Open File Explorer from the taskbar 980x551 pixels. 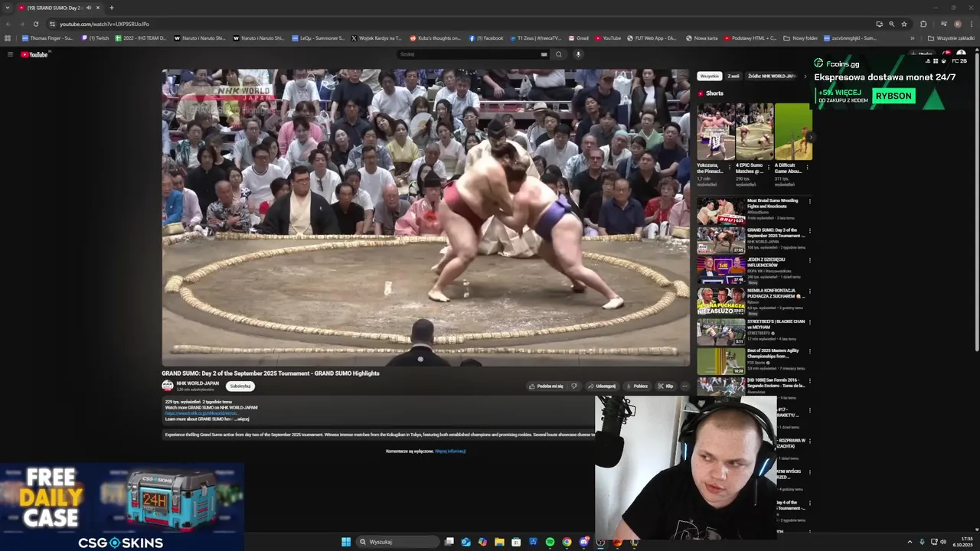click(x=499, y=542)
